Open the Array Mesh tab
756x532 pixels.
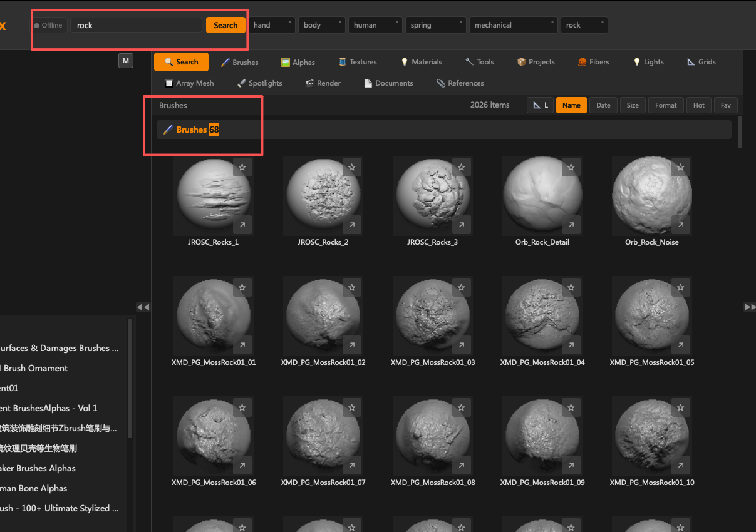[189, 83]
